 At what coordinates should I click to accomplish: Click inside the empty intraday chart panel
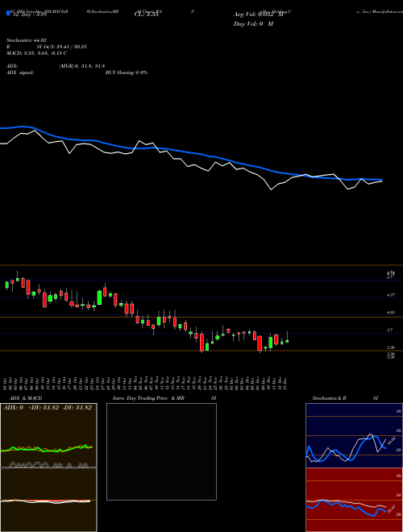(x=161, y=451)
